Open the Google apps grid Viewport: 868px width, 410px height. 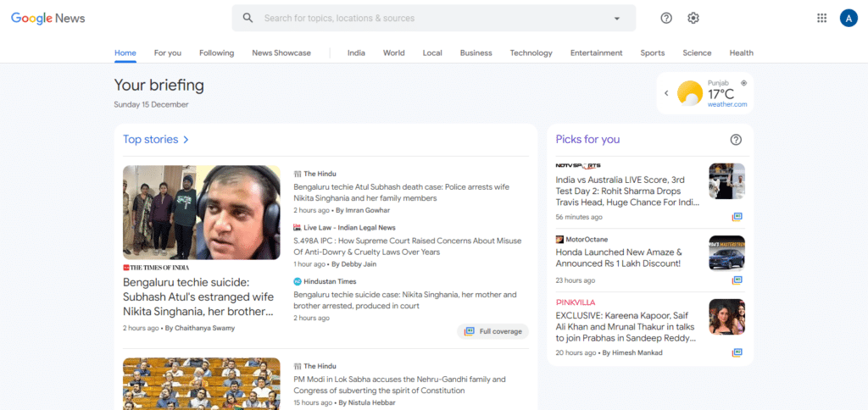pyautogui.click(x=822, y=19)
